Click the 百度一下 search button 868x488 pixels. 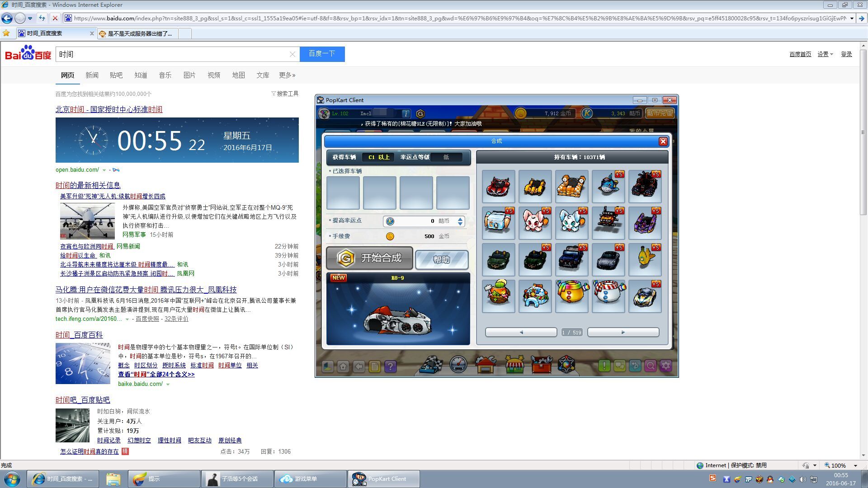[x=322, y=54]
